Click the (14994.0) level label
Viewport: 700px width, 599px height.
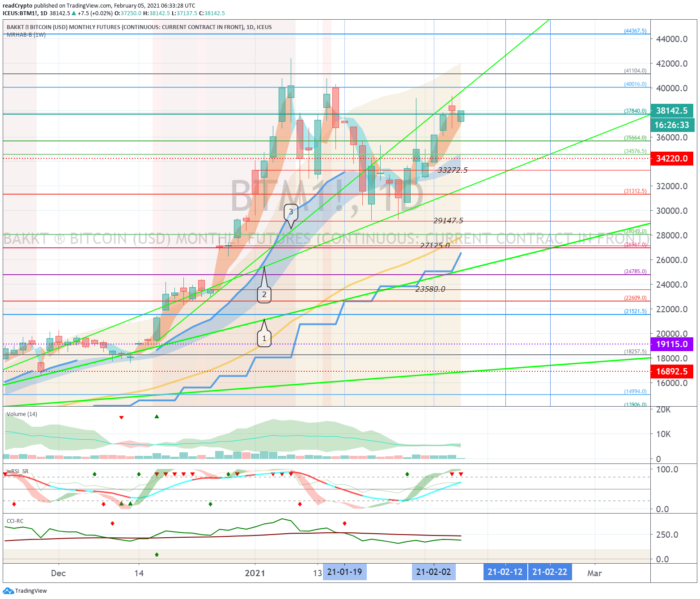click(635, 391)
